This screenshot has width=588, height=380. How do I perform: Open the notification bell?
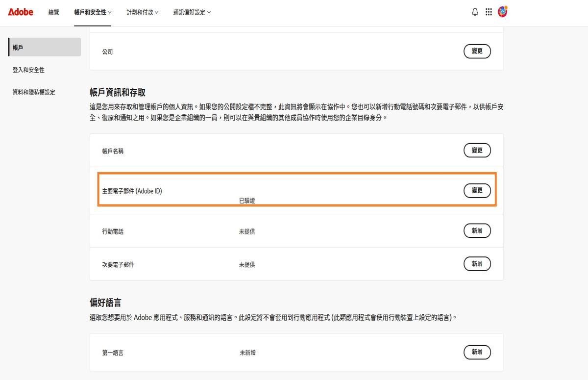click(474, 12)
